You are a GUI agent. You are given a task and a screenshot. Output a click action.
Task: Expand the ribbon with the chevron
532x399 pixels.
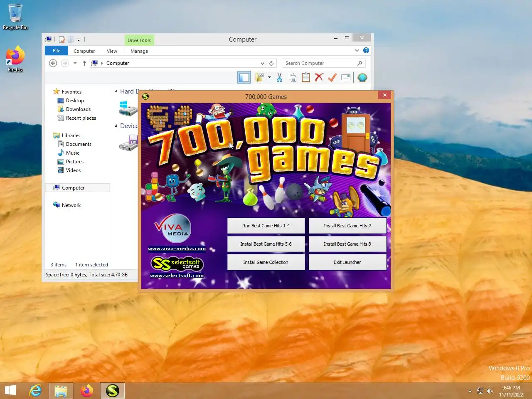[x=357, y=51]
